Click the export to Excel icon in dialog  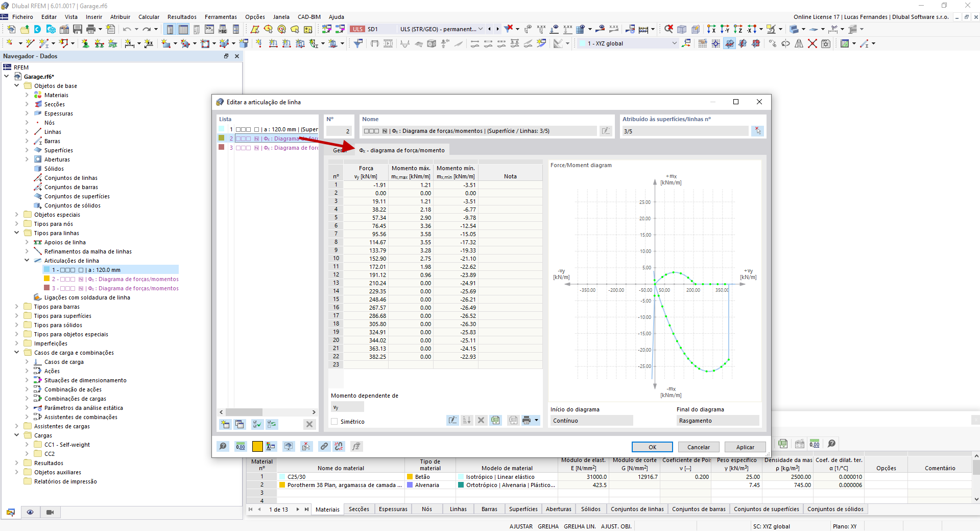click(x=495, y=420)
